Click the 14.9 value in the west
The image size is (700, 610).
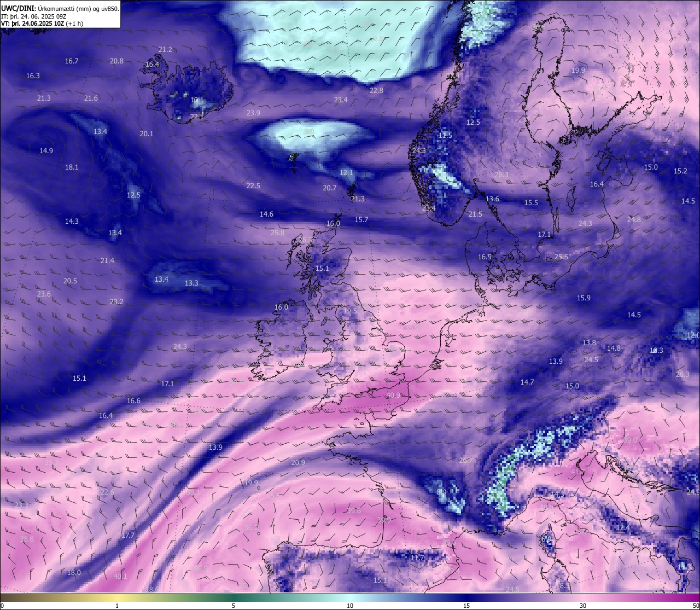46,150
